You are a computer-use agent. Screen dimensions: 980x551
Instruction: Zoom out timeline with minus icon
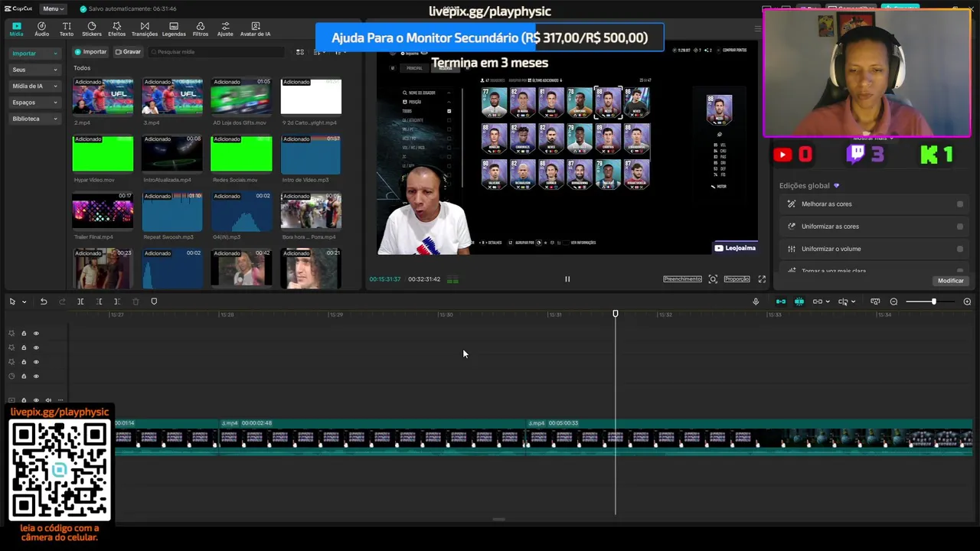(x=893, y=302)
